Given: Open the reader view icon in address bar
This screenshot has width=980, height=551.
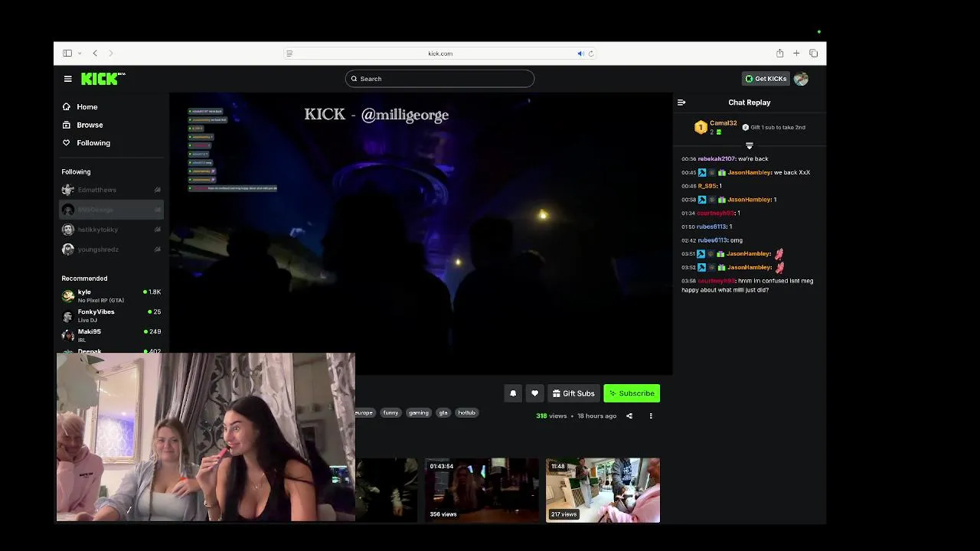Looking at the screenshot, I should 289,54.
